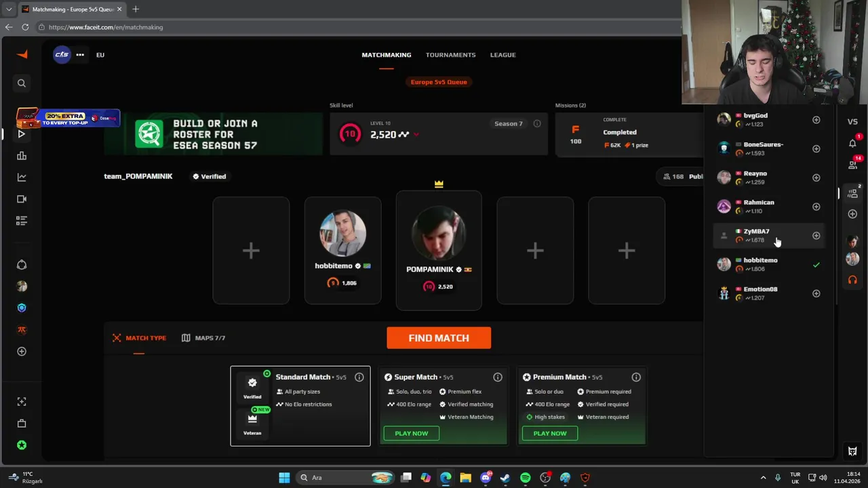
Task: Click the Completed missions card
Action: [x=629, y=134]
